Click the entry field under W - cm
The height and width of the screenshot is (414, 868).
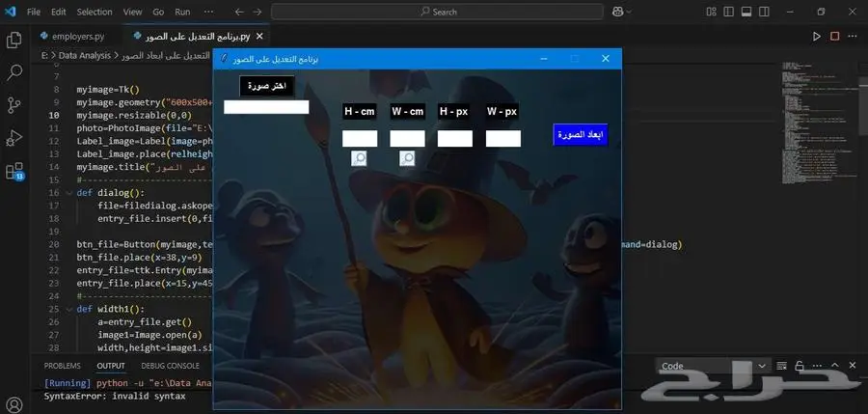coord(407,139)
